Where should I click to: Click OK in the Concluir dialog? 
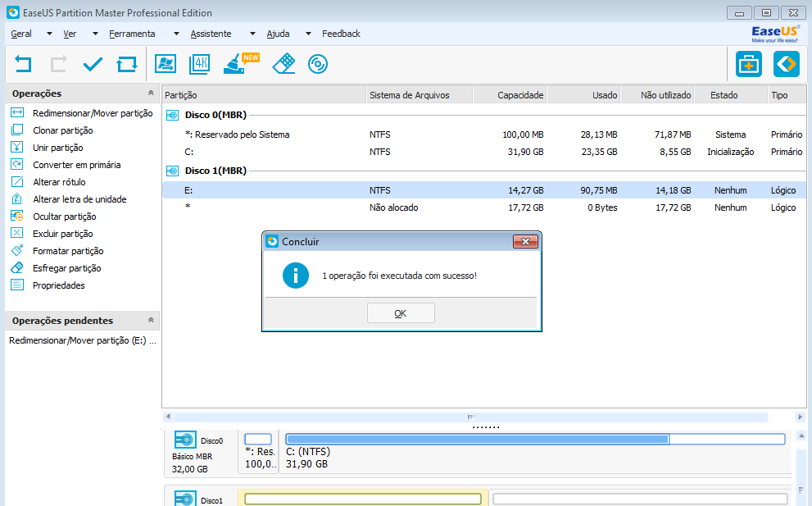pyautogui.click(x=401, y=313)
